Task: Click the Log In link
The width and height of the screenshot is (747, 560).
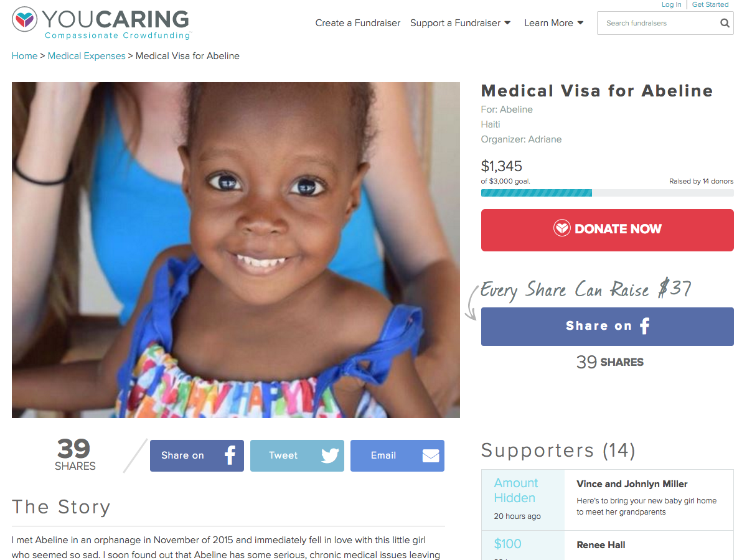Action: tap(671, 4)
